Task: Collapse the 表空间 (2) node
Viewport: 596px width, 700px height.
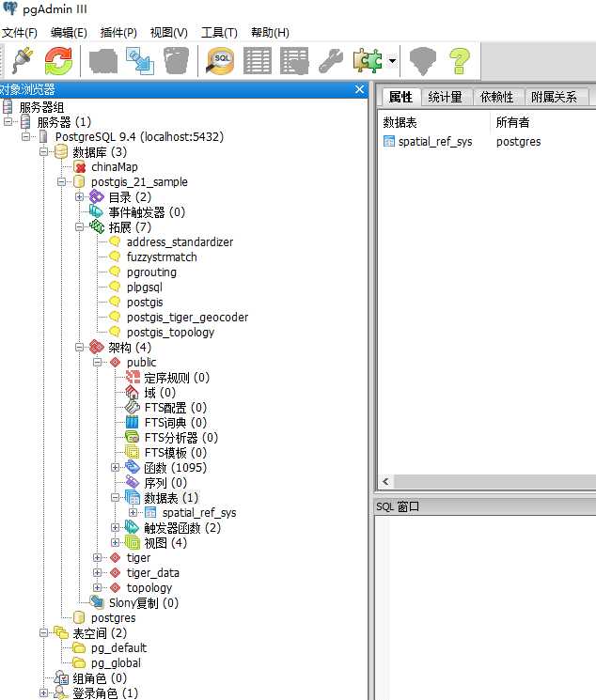Action: 44,632
